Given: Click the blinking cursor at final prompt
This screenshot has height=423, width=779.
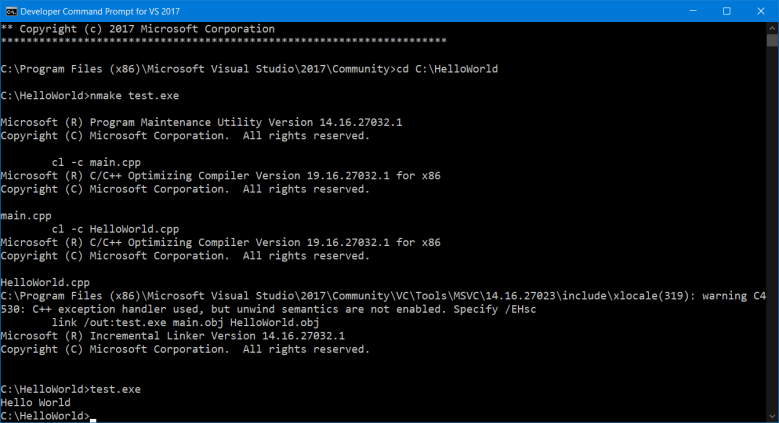Looking at the screenshot, I should (93, 420).
